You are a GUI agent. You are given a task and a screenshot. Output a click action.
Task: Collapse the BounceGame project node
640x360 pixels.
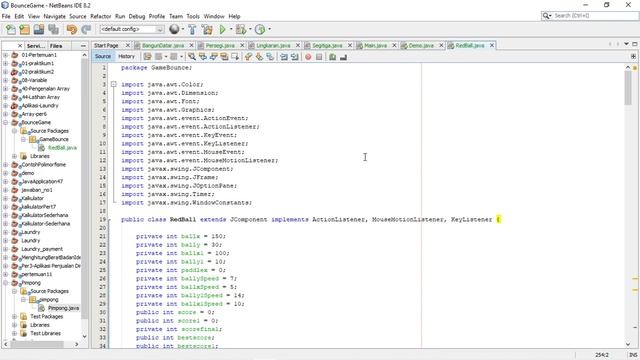click(6, 122)
